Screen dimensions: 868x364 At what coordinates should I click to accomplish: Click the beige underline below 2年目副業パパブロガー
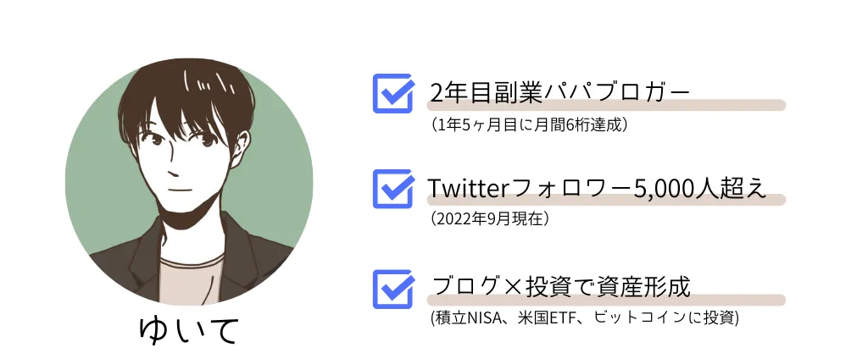[606, 105]
